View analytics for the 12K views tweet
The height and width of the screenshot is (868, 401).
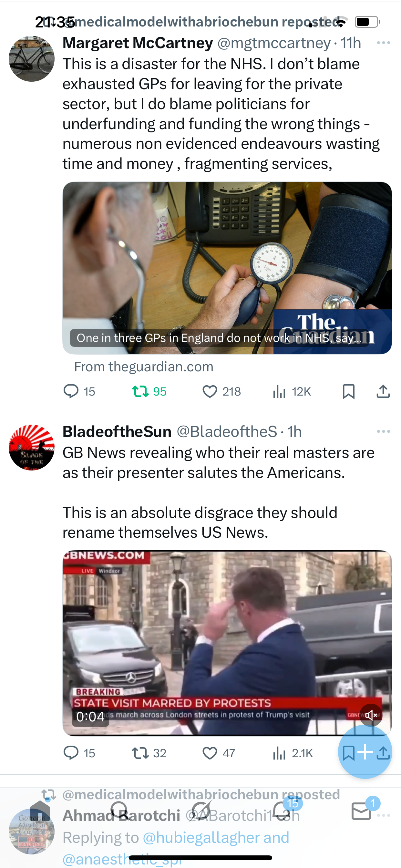(x=292, y=392)
